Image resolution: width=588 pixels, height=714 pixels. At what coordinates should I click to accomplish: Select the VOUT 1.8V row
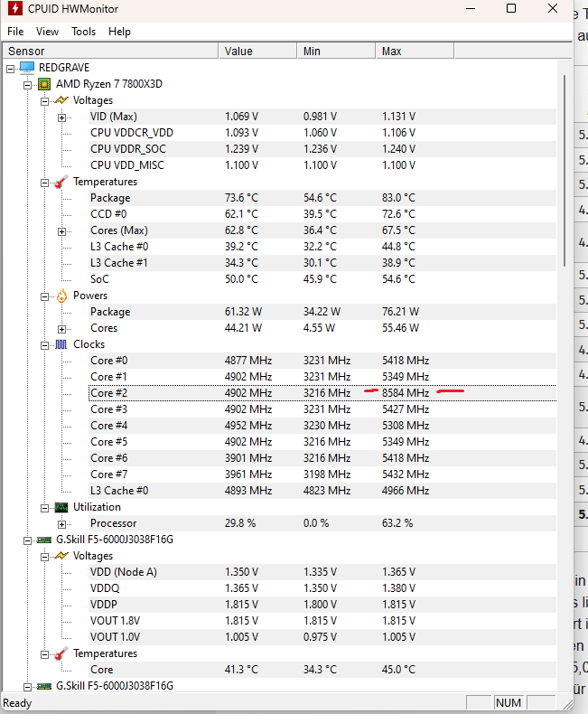(x=322, y=621)
